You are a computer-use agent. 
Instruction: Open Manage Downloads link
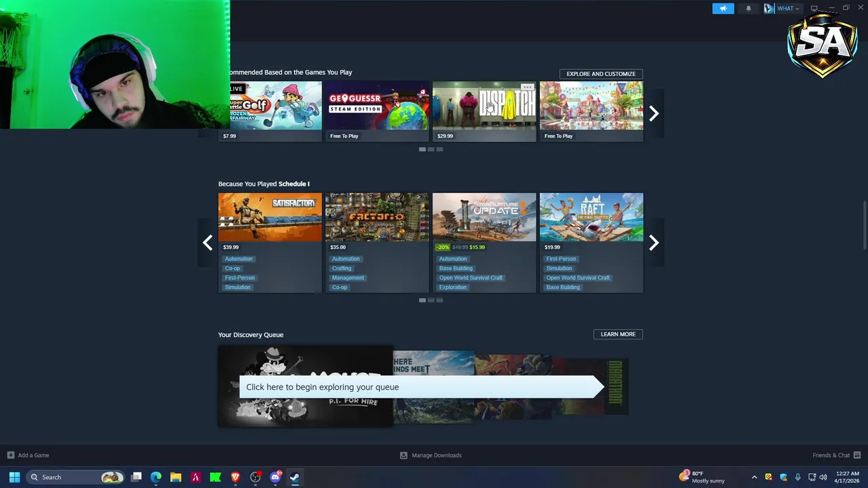(x=437, y=455)
